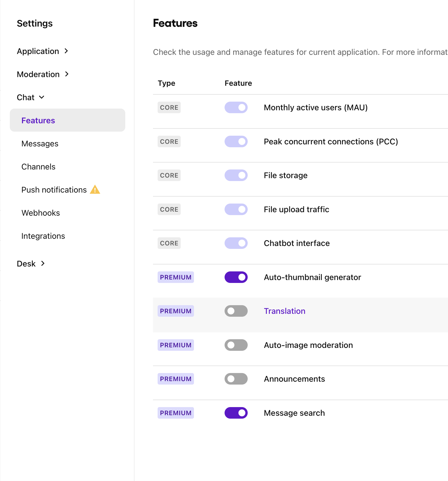
Task: Click the PREMIUM badge beside Announcements
Action: 176,379
